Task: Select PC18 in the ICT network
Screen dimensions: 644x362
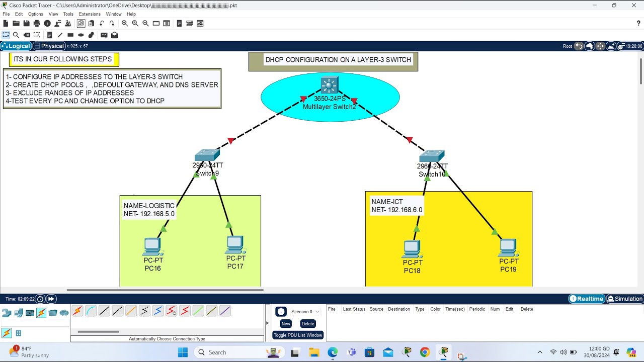Action: 412,250
